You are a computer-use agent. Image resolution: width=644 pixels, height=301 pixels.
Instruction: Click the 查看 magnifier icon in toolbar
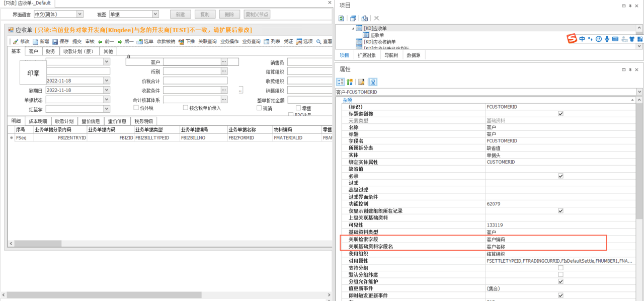pos(318,41)
